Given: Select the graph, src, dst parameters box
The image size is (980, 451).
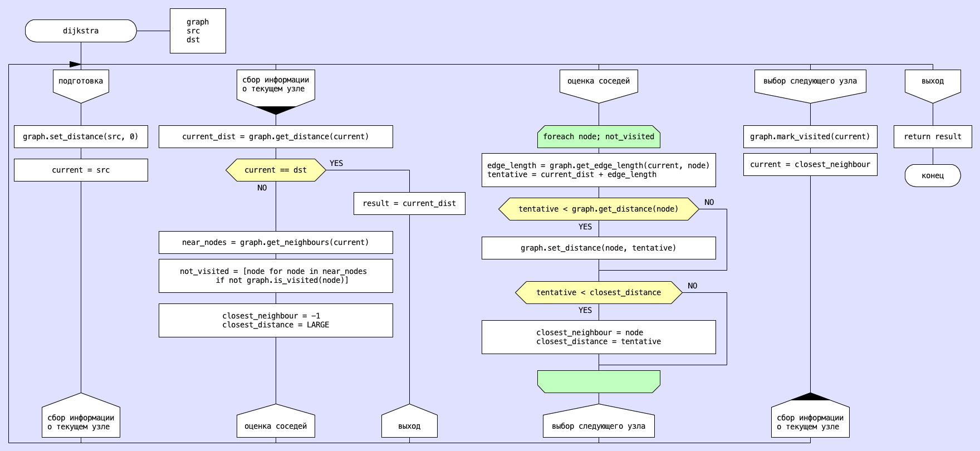Looking at the screenshot, I should coord(198,31).
